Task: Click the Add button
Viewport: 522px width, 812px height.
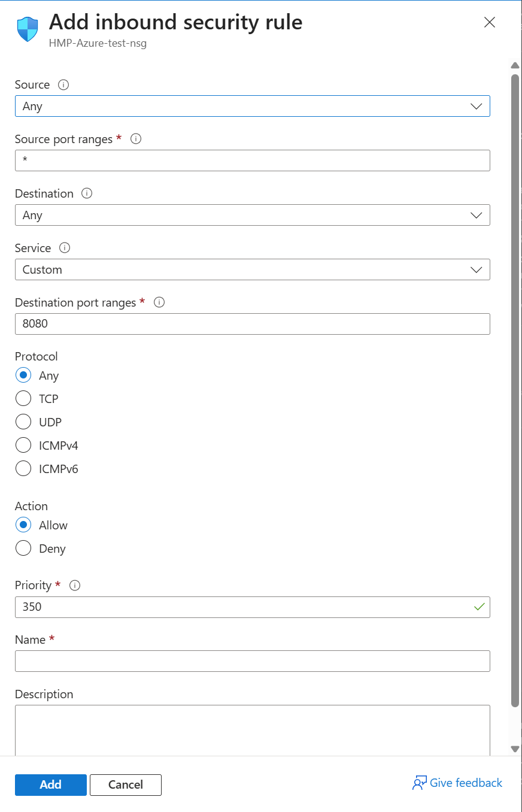Action: 50,785
